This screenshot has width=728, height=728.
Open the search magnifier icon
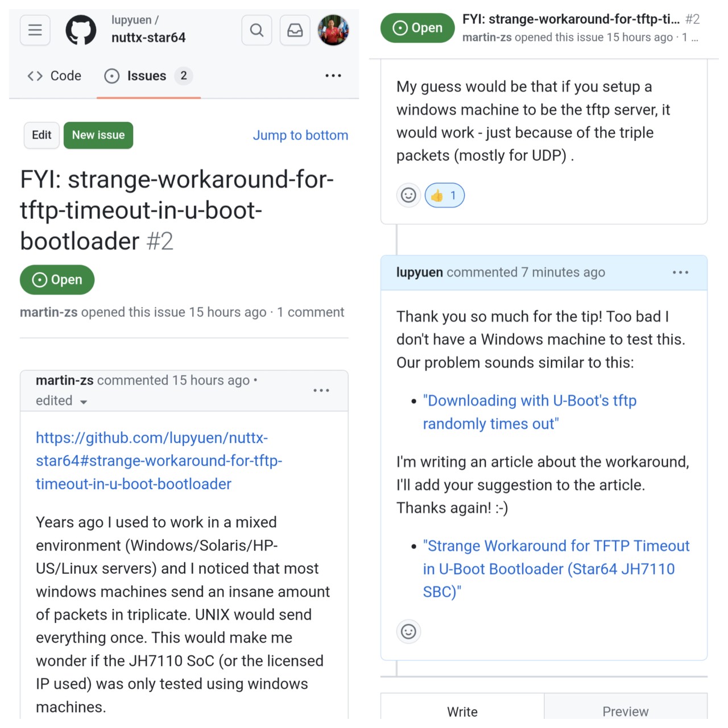point(257,30)
